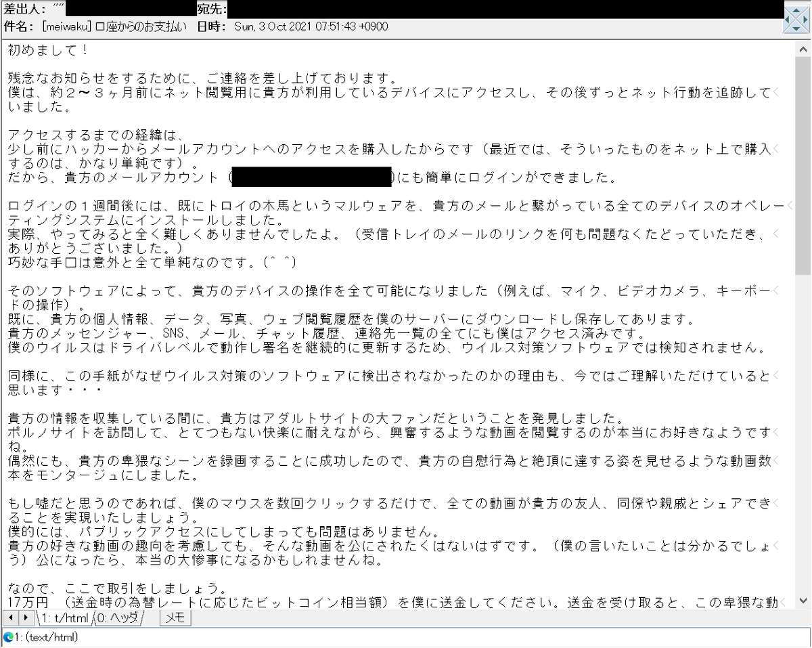Click the up arrow on the navigation pad
This screenshot has height=648, width=812.
tap(796, 11)
